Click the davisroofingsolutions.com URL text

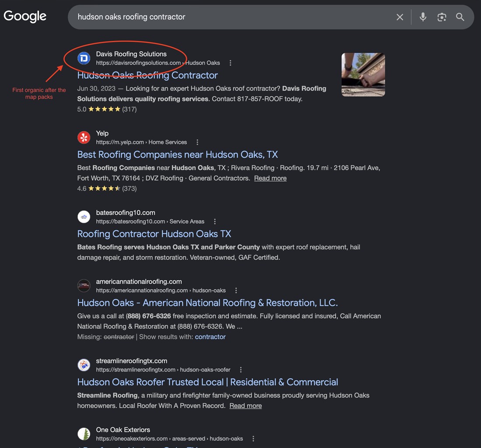coord(158,63)
